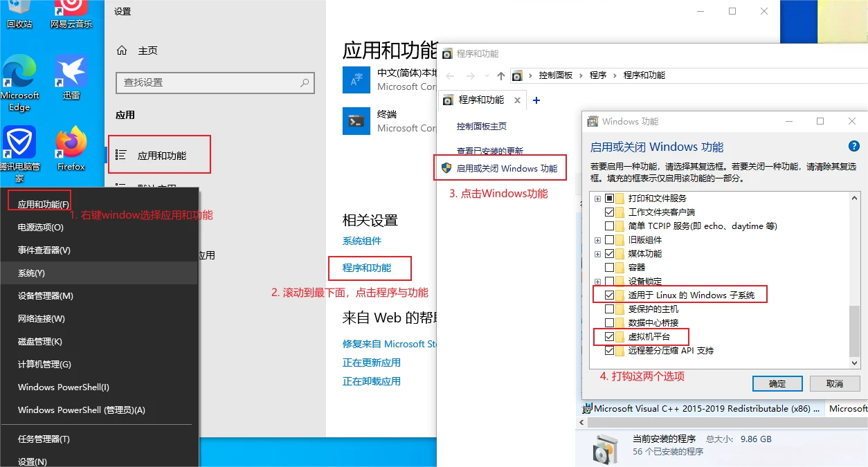The image size is (868, 467).
Task: Click the control panel icon in address bar
Action: [517, 75]
